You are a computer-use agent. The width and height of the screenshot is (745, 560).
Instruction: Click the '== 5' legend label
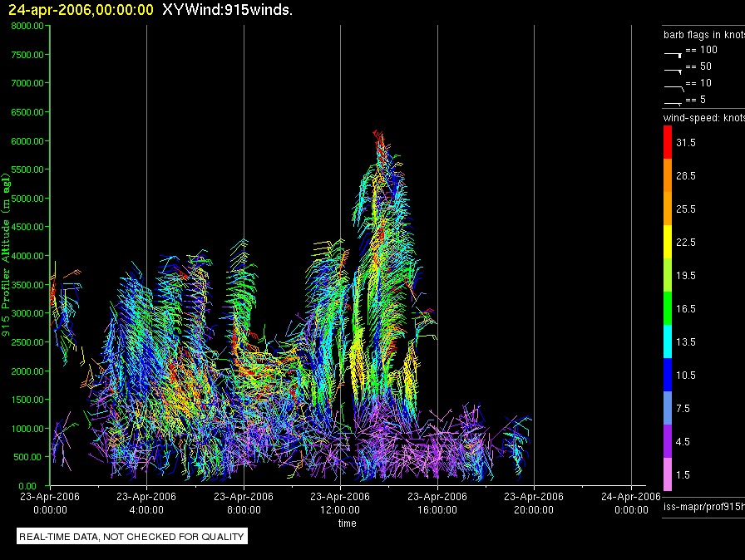(696, 100)
